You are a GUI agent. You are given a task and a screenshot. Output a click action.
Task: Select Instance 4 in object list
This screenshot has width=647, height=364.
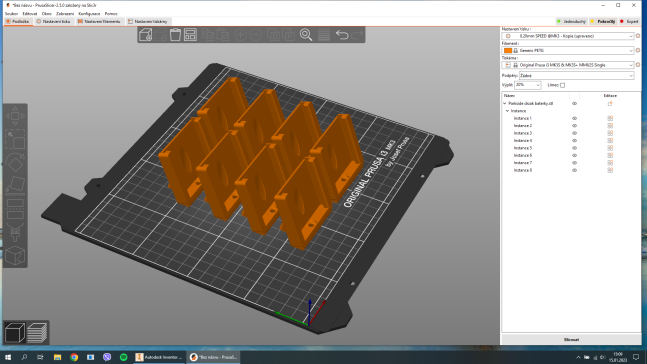[x=522, y=141]
